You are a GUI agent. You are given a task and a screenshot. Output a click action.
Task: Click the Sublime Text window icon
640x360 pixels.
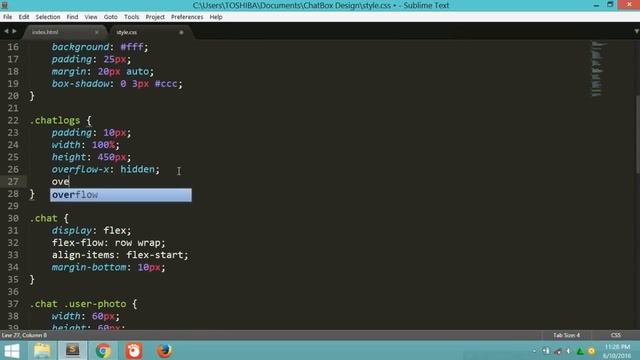click(4, 5)
